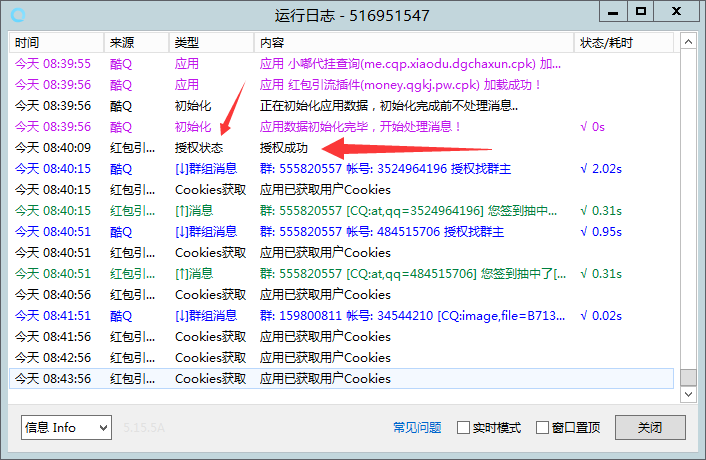Sort by the 来源 column header
The width and height of the screenshot is (706, 460).
pos(136,43)
